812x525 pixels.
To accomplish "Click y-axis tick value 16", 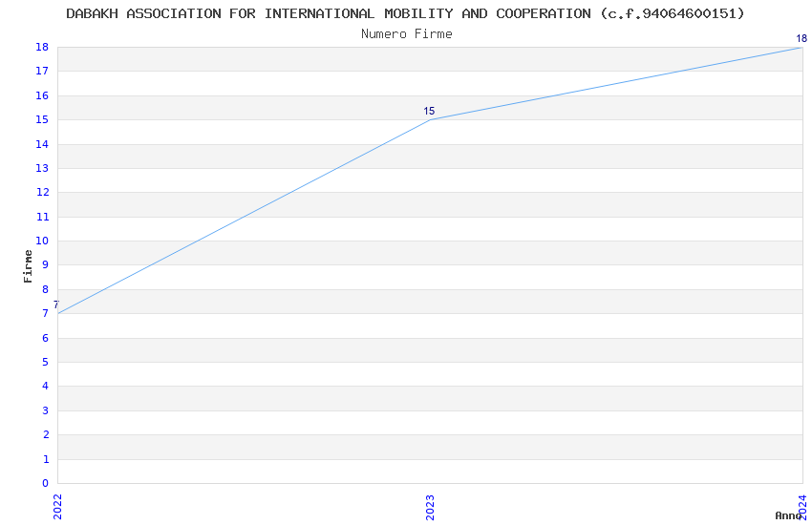I will click(42, 95).
